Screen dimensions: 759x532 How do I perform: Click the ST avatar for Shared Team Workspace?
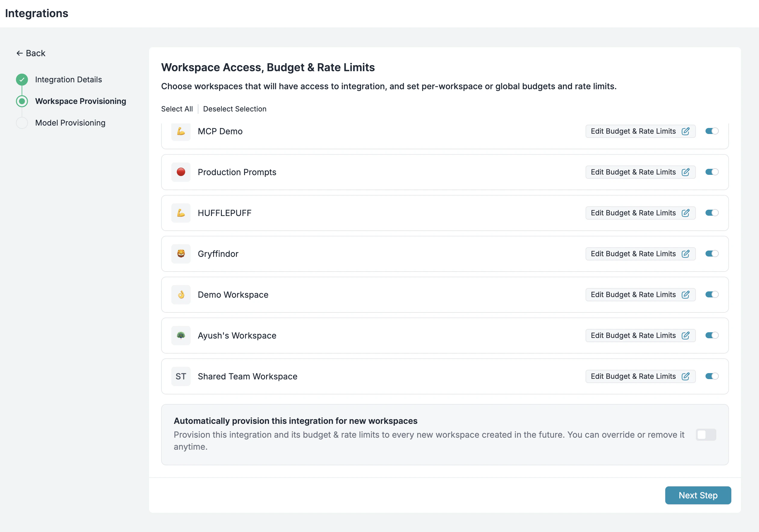181,376
